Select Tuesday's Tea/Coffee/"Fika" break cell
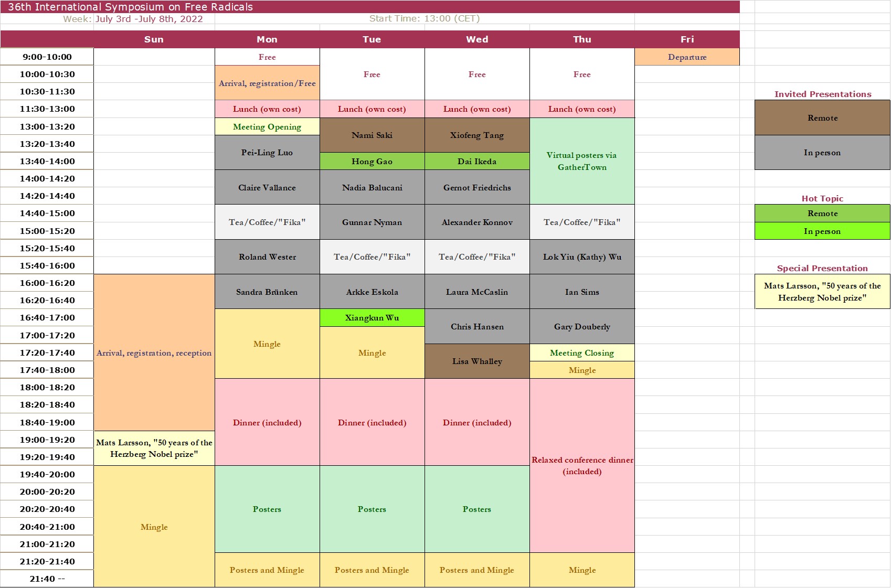 pyautogui.click(x=372, y=257)
